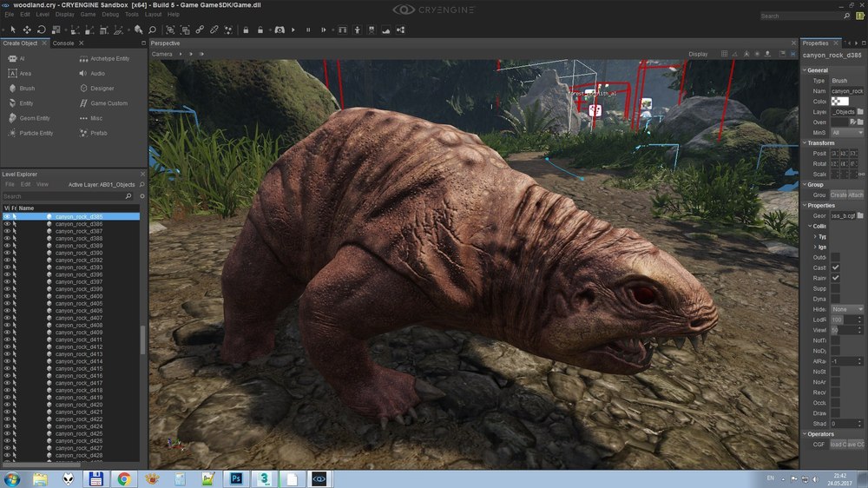Viewport: 868px width, 488px height.
Task: Click the Color swatch in General
Action: 839,102
